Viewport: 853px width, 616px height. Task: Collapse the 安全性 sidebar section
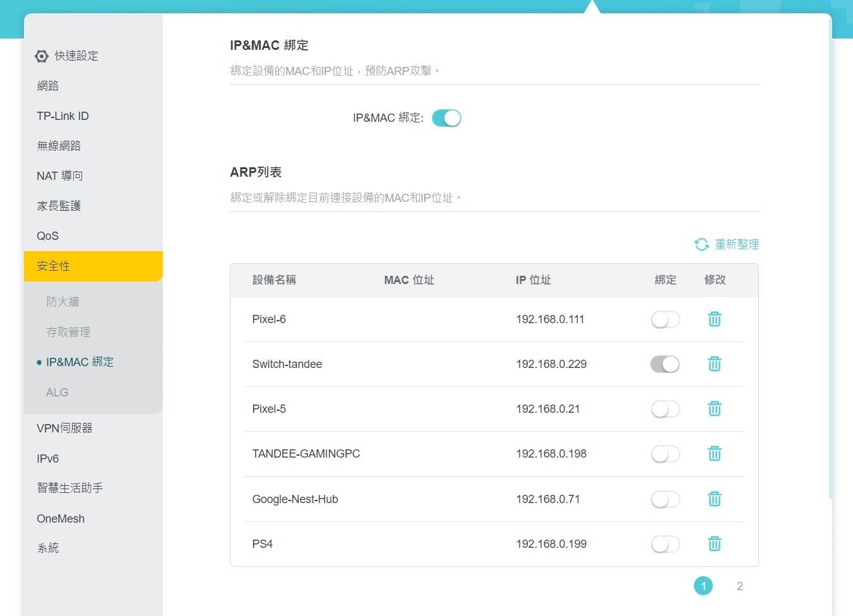coord(93,266)
